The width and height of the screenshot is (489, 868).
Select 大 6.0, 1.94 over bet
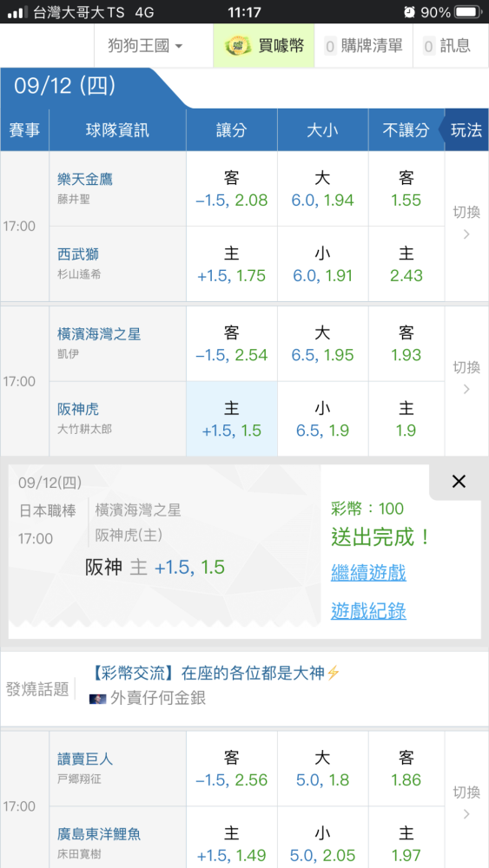[x=323, y=188]
